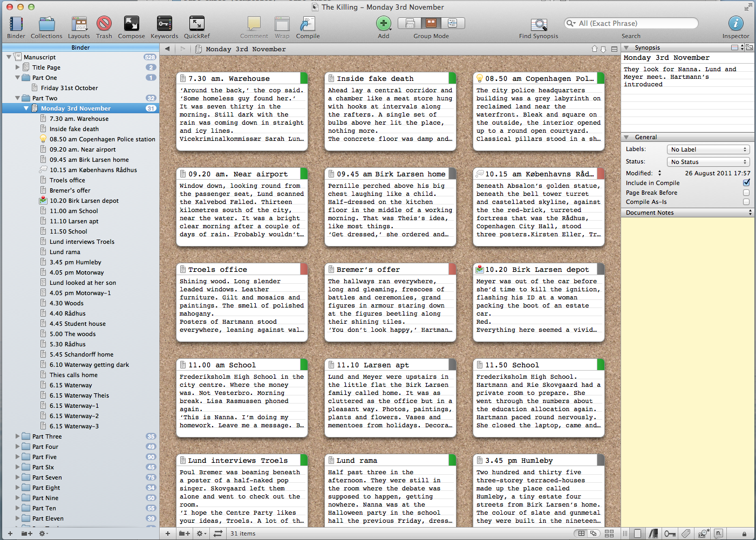756x540 pixels.
Task: Click the Layouts toolbar icon
Action: 79,24
